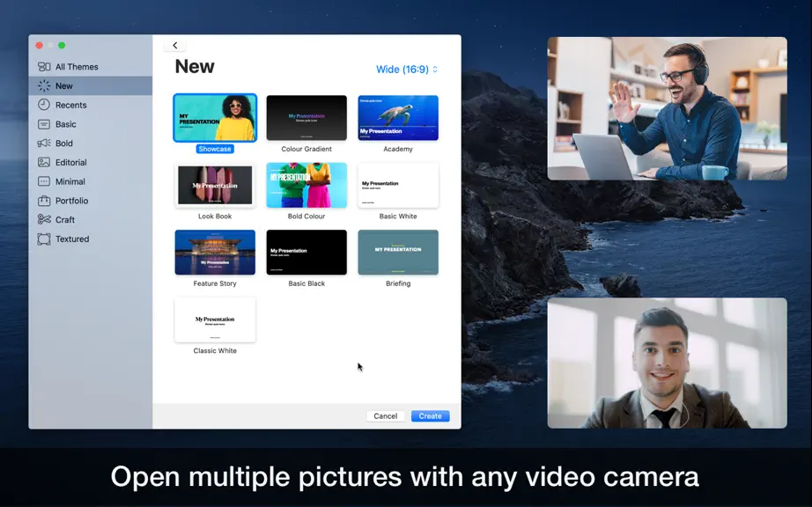Viewport: 812px width, 507px height.
Task: Click the Basic category icon
Action: 44,124
